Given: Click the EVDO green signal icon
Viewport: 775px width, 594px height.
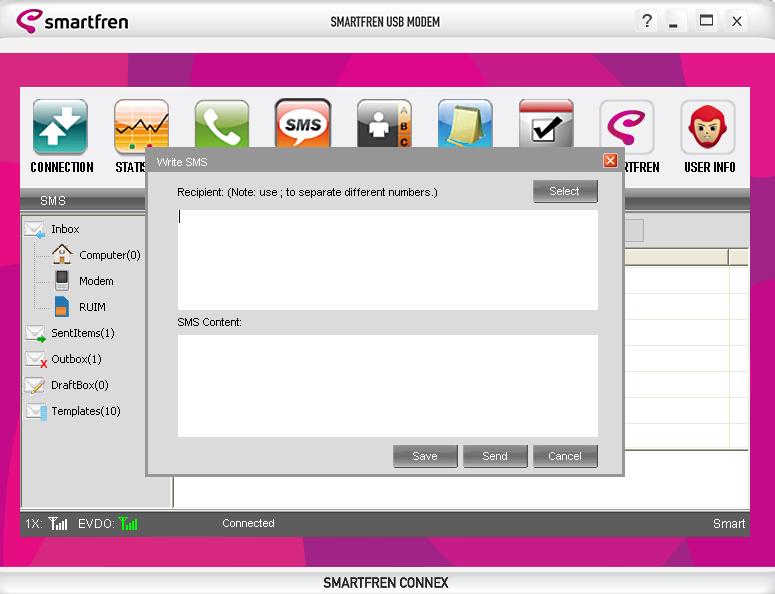Looking at the screenshot, I should click(129, 523).
